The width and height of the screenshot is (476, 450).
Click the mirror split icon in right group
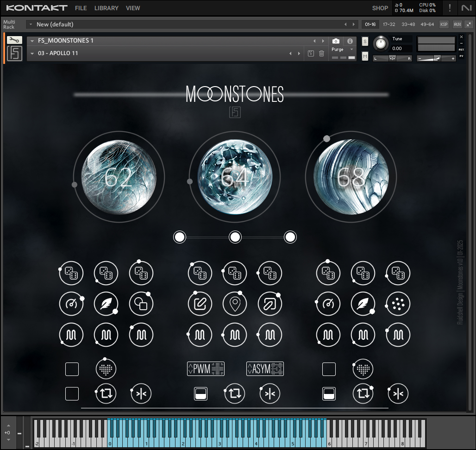point(398,394)
